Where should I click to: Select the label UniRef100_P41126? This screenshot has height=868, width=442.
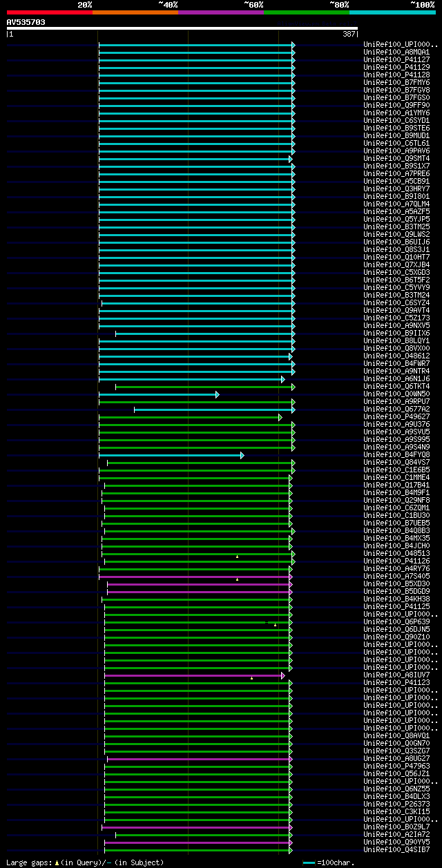coord(396,561)
